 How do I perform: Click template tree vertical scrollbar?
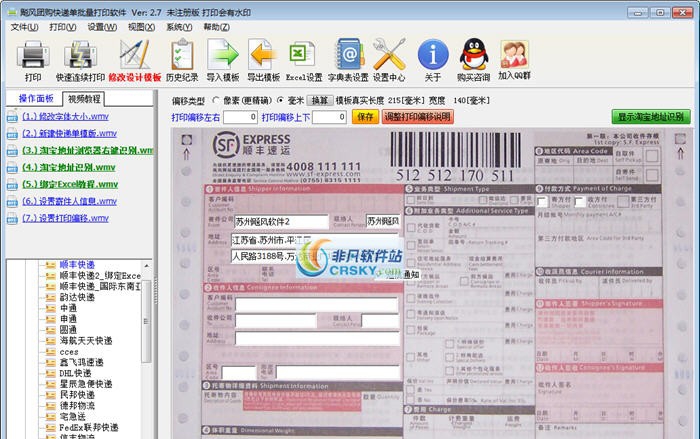[146, 322]
